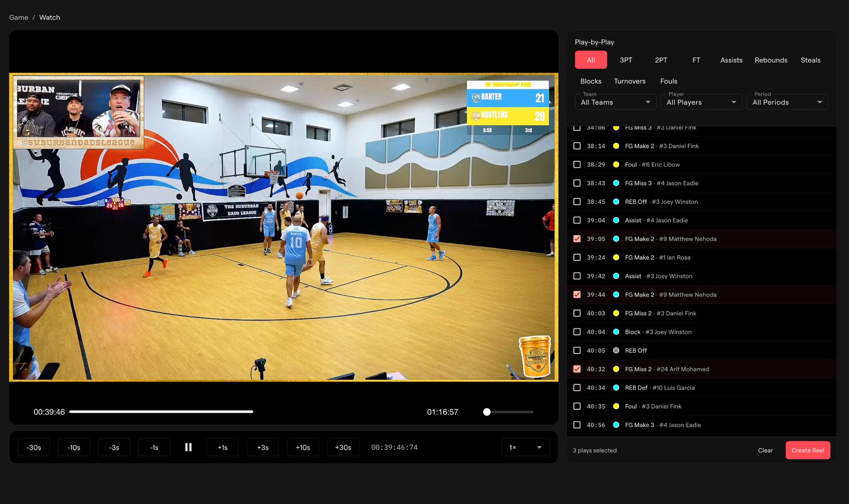Viewport: 849px width, 504px height.
Task: Expand the All Teams filter
Action: pos(616,102)
